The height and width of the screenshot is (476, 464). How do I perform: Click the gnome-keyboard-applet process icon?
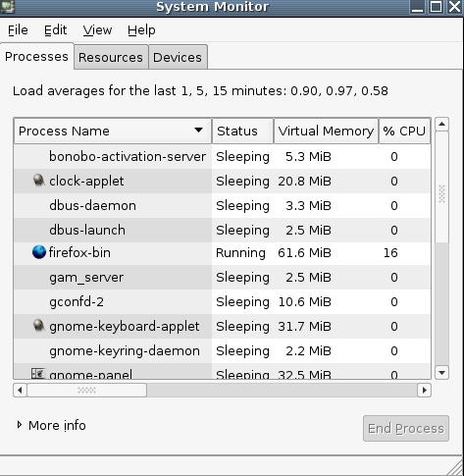(38, 326)
